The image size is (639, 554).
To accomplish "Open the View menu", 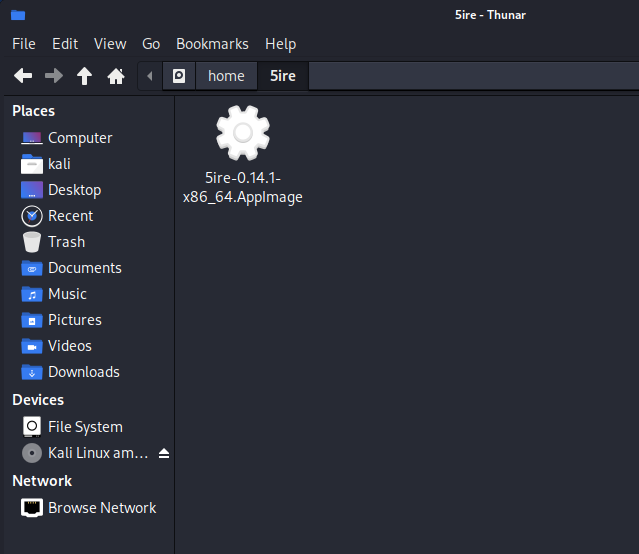I will coord(110,44).
